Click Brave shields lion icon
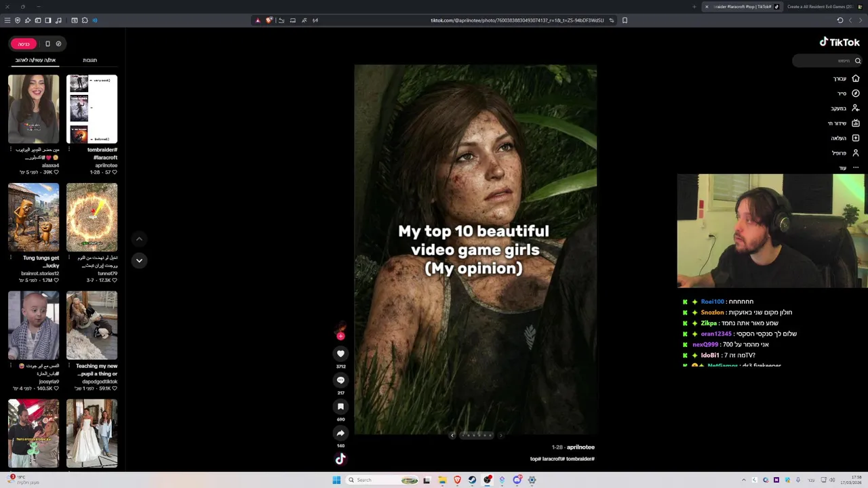Screen dimensions: 868x488 269,20
